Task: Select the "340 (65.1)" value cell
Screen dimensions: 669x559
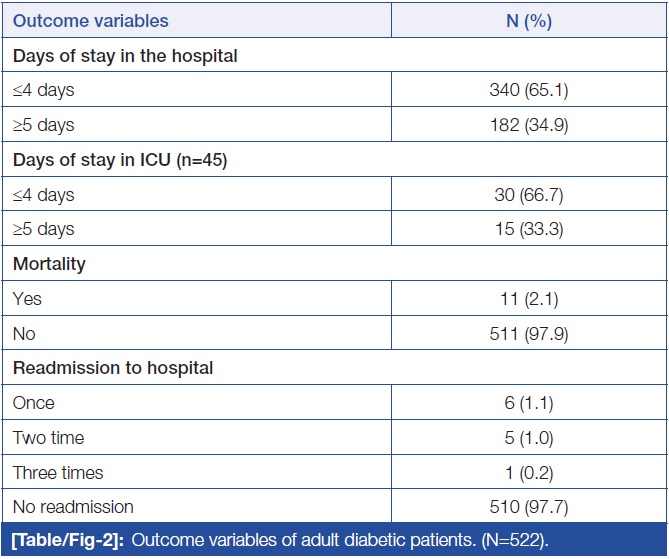Action: click(530, 91)
